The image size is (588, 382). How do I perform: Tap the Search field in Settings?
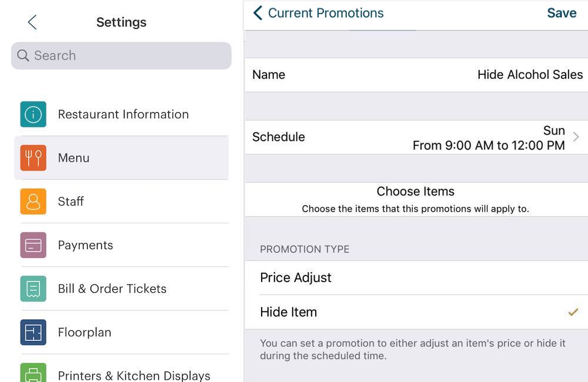pos(121,55)
